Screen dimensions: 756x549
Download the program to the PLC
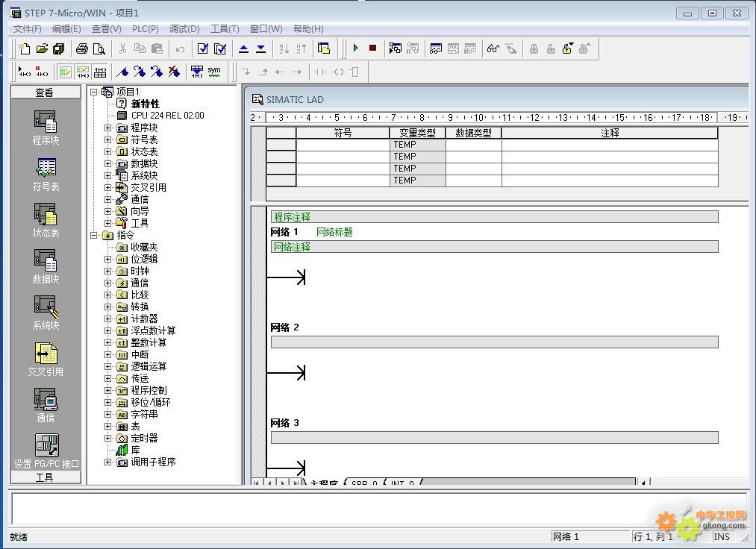tap(261, 48)
